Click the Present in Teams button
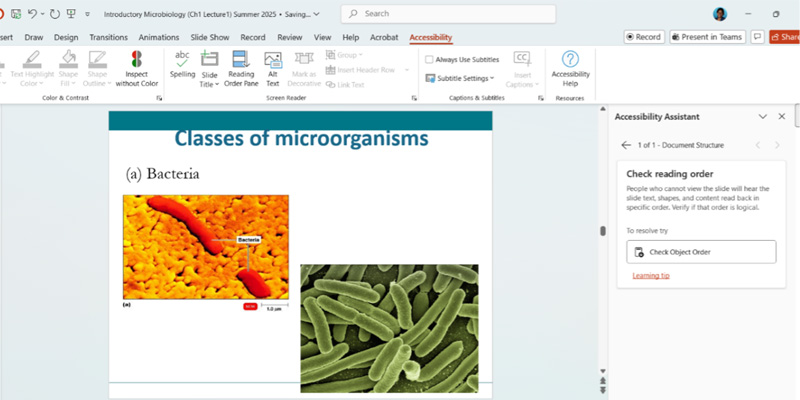 [x=707, y=37]
